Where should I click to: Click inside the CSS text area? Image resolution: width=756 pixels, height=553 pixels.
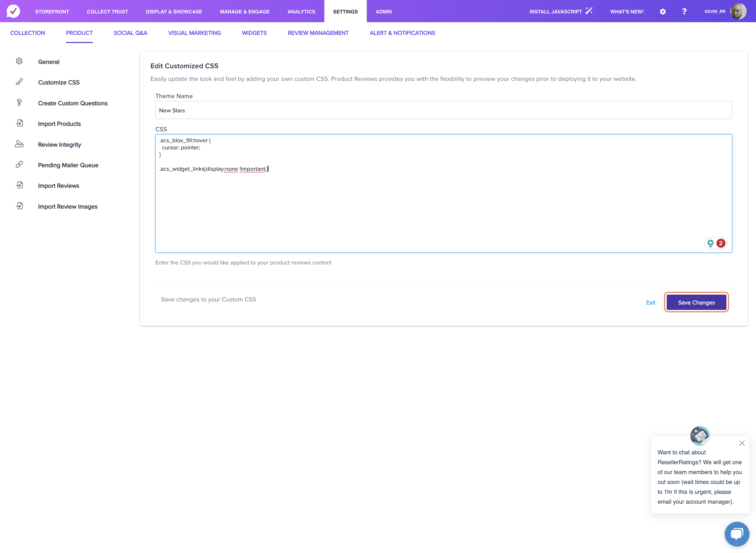click(443, 193)
